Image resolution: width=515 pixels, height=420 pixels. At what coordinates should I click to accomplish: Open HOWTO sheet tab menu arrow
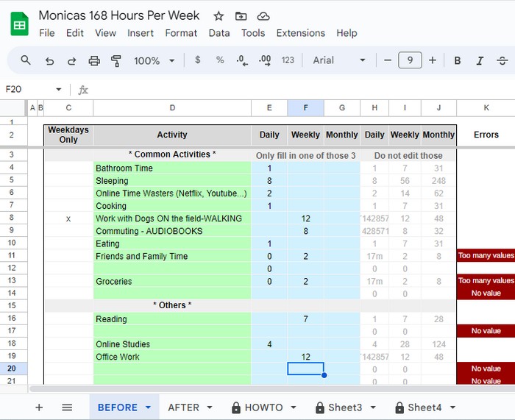coord(294,407)
